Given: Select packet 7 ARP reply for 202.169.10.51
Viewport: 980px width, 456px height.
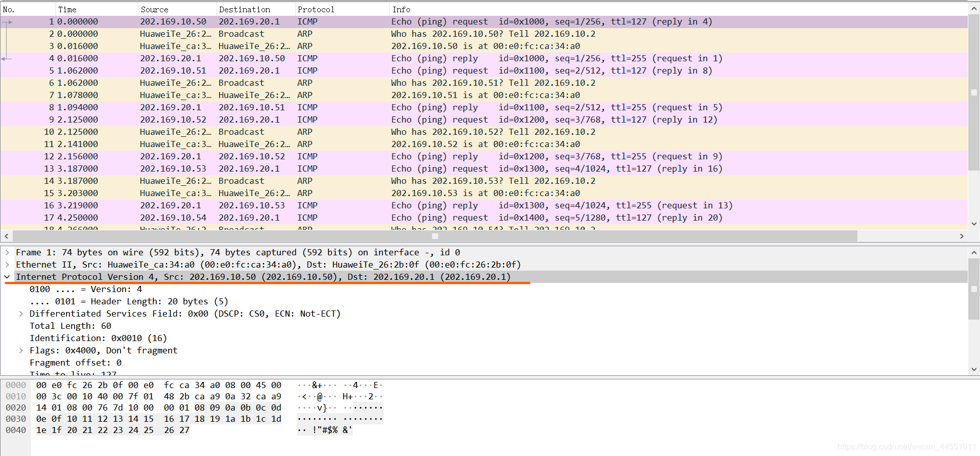Looking at the screenshot, I should coord(484,95).
